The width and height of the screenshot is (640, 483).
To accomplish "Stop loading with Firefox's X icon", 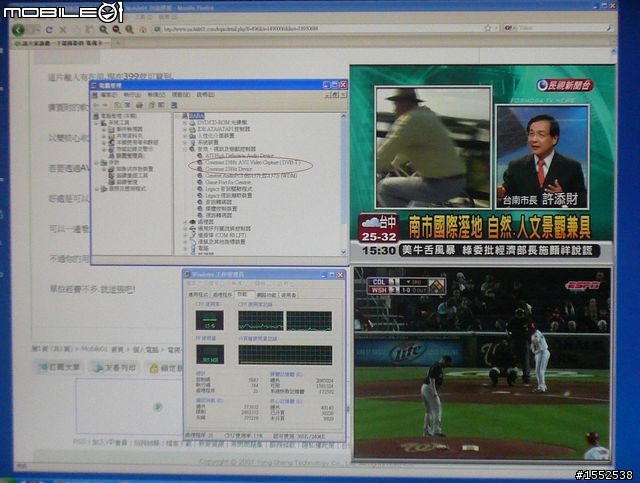I will (x=62, y=30).
